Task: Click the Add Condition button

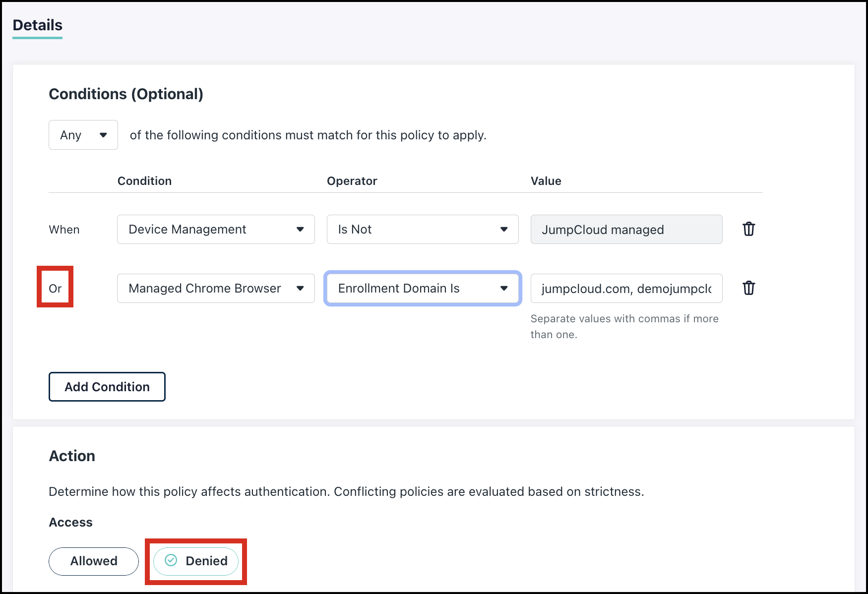Action: pyautogui.click(x=107, y=387)
